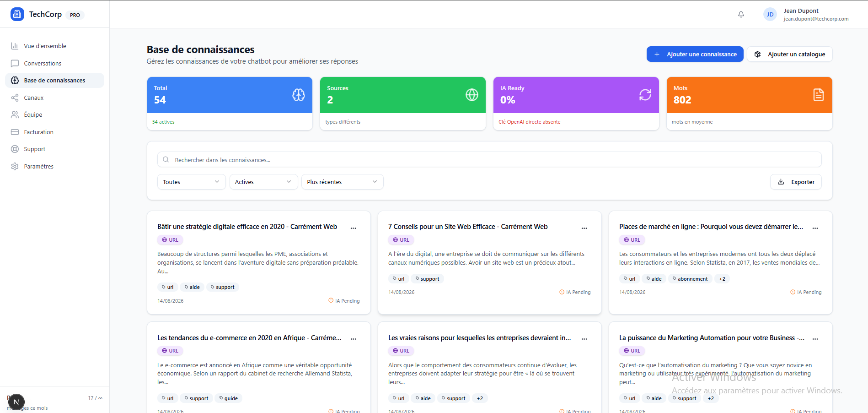This screenshot has height=413, width=868.
Task: Open Places de marché en ligne card title
Action: tap(711, 227)
